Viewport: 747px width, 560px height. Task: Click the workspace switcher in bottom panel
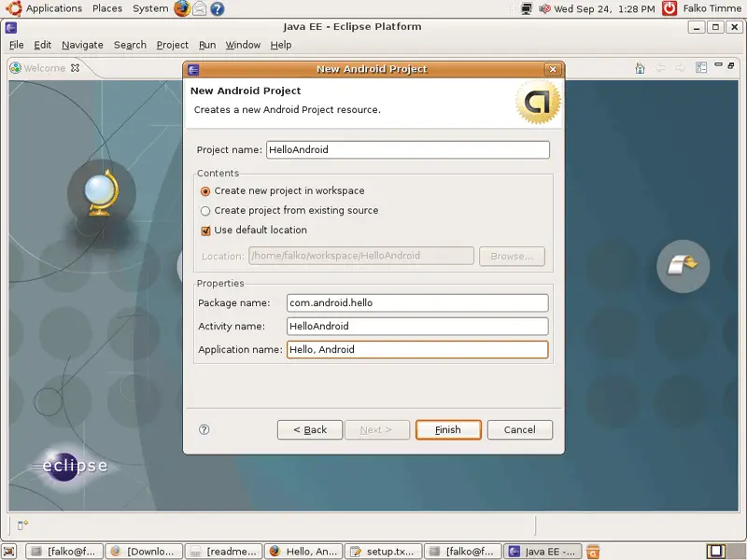click(x=725, y=552)
